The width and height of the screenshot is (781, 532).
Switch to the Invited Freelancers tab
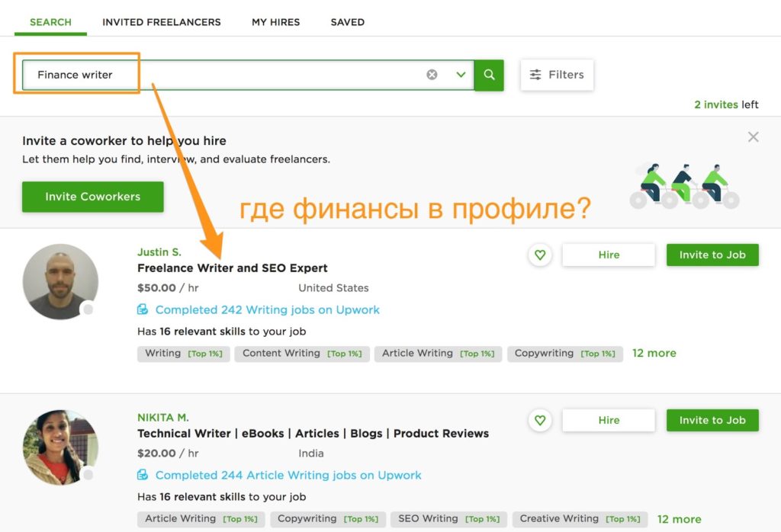coord(162,22)
